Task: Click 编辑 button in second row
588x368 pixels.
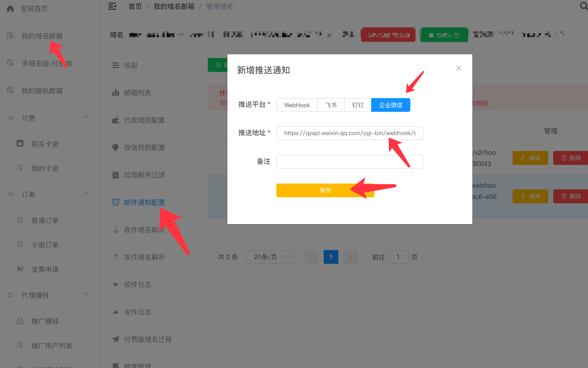Action: (x=530, y=196)
